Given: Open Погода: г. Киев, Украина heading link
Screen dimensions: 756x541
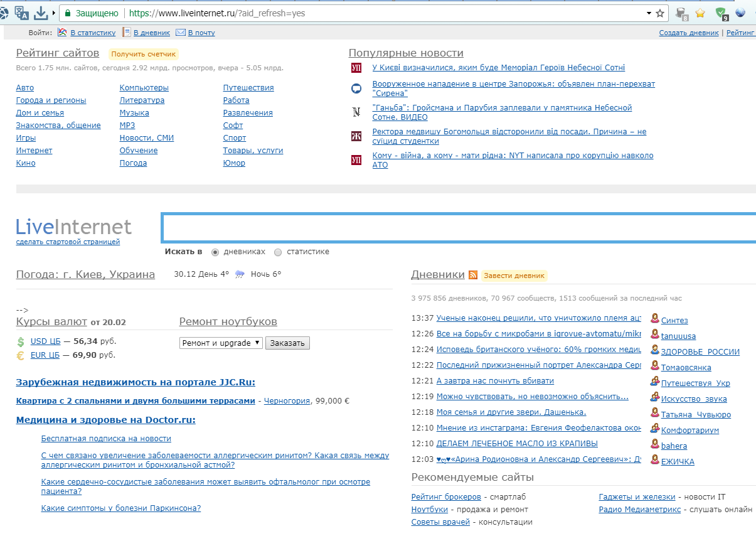Looking at the screenshot, I should tap(85, 274).
